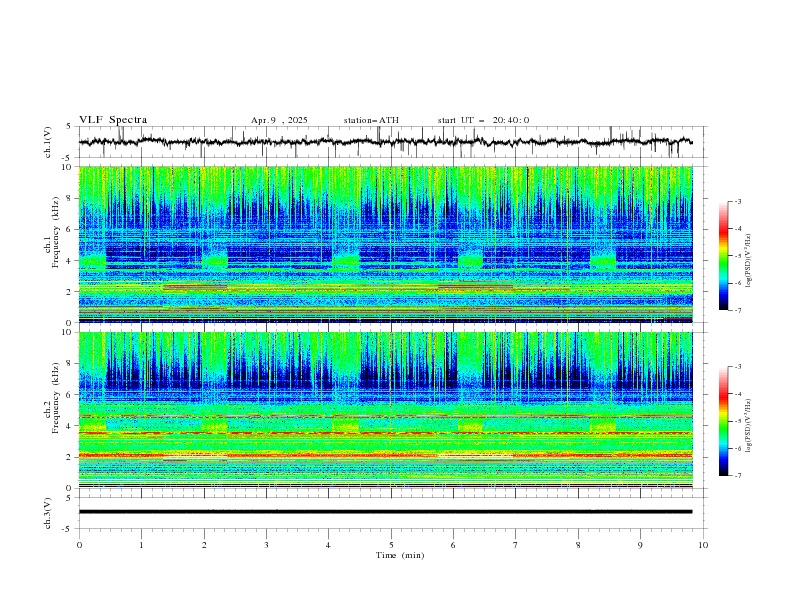Screen dimensions: 792x612
Task: Click time-axis tick label "0"
Action: (x=79, y=545)
